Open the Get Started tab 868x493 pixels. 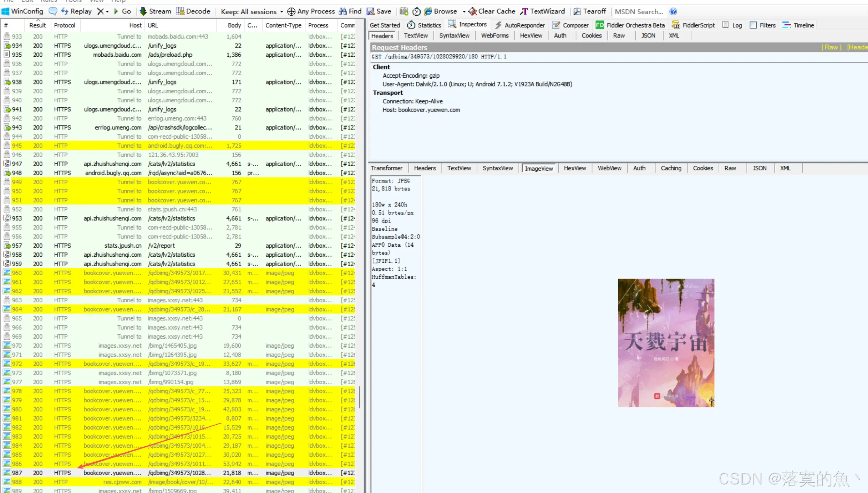point(385,25)
